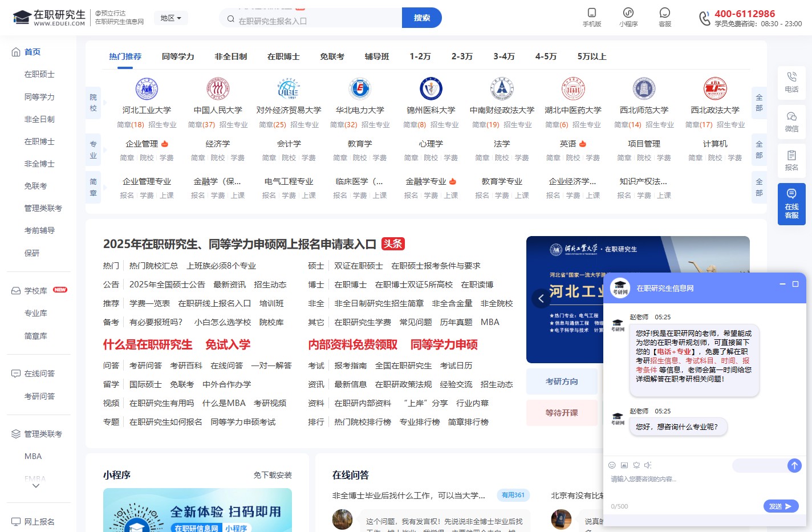
Task: Open 热门院校排行榜 link
Action: tap(363, 422)
